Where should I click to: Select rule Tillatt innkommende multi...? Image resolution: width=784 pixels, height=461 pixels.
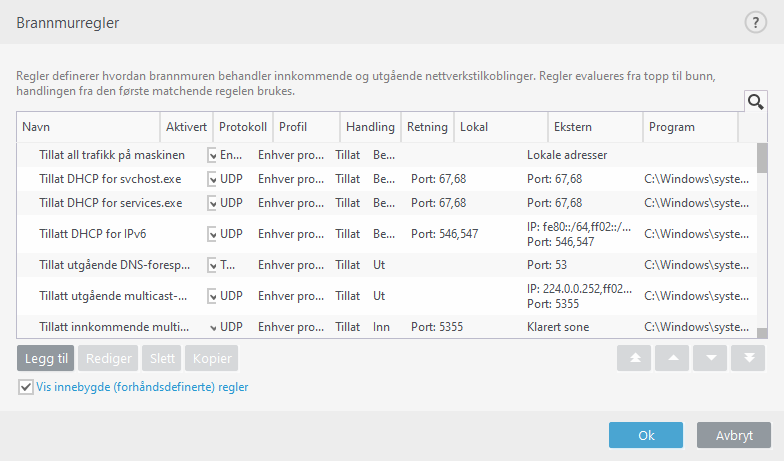[x=387, y=326]
